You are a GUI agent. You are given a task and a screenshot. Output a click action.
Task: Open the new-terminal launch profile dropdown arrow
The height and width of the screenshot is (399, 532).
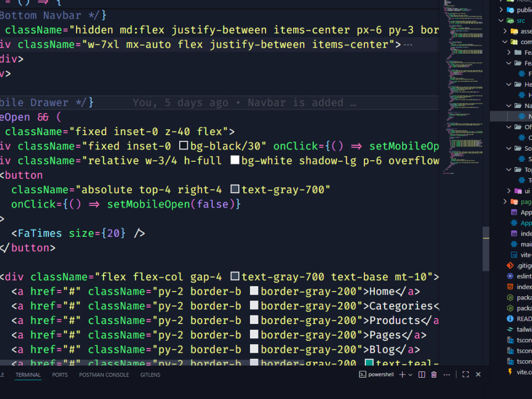pyautogui.click(x=410, y=375)
